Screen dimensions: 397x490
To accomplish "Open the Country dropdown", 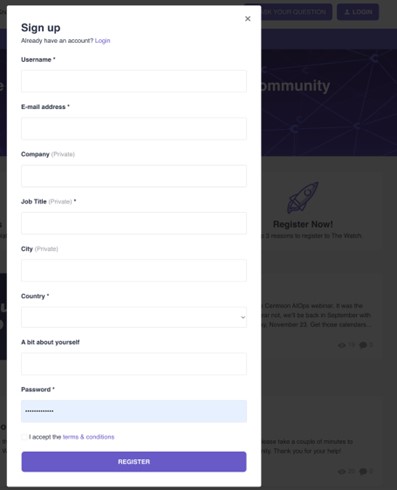I will click(x=134, y=317).
